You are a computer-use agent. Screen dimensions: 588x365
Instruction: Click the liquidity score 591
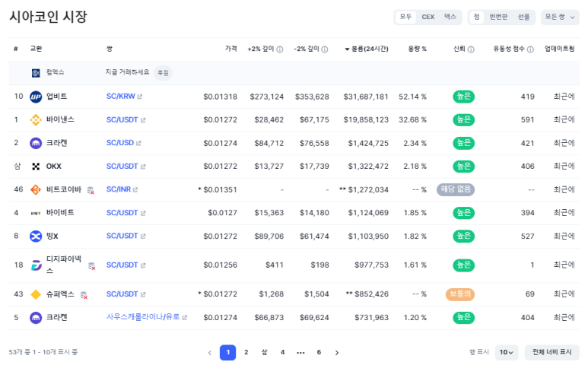527,120
